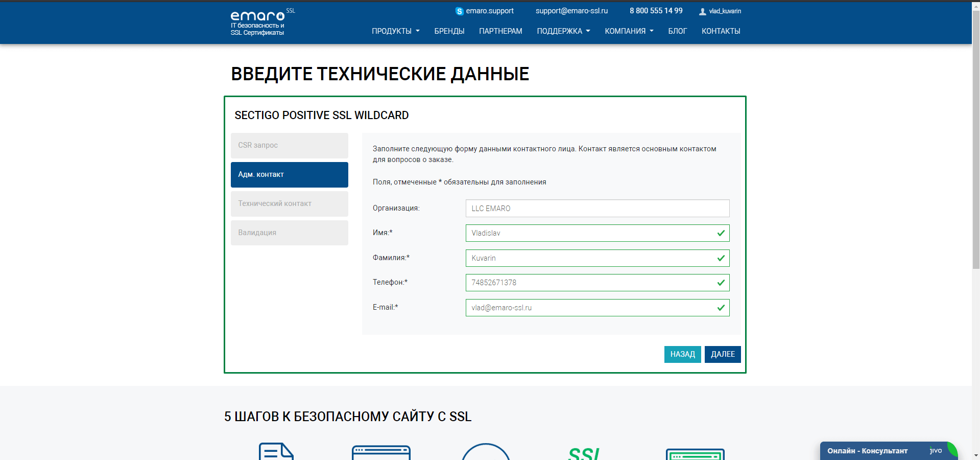Focus the Фамилия input with Kuvarin
This screenshot has width=980, height=460.
tap(597, 258)
